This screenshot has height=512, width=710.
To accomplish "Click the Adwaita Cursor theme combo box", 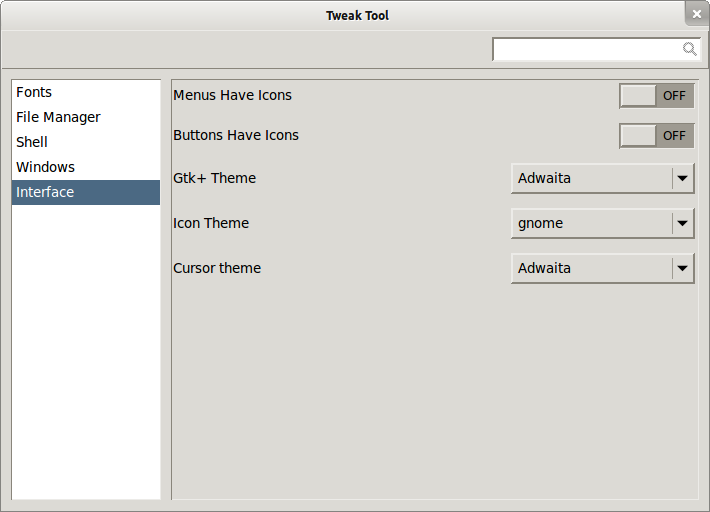I will tap(592, 269).
